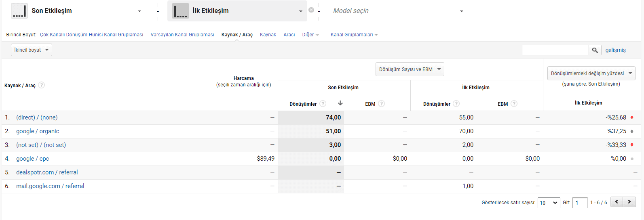Change rows-per-page selector showing 10
This screenshot has width=644, height=220.
[x=549, y=203]
